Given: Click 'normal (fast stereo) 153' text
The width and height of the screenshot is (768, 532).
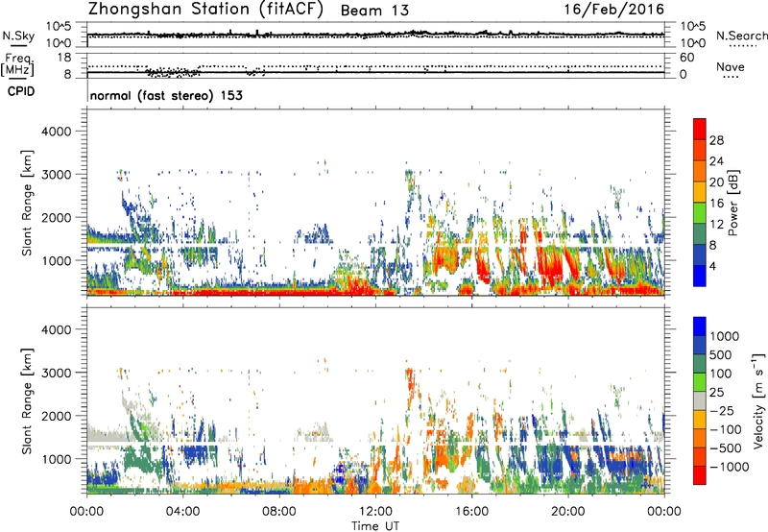Looking at the screenshot, I should (x=166, y=95).
